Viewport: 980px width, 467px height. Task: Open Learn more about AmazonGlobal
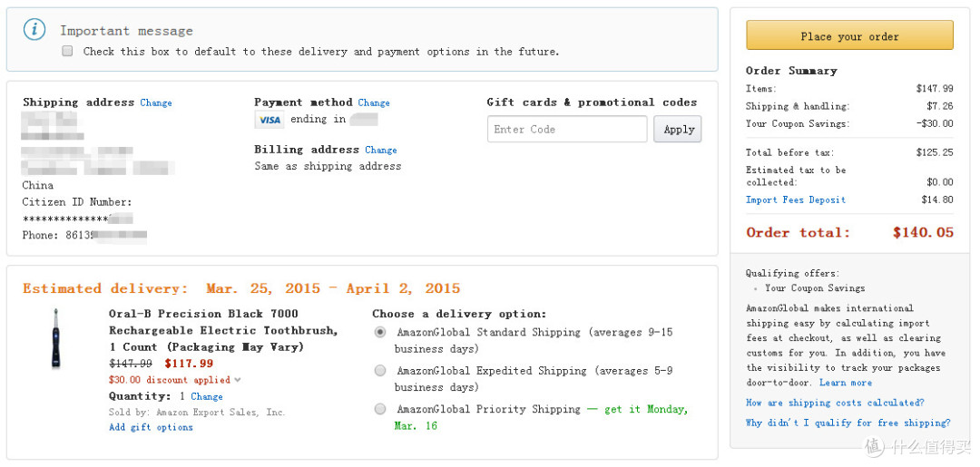(846, 383)
